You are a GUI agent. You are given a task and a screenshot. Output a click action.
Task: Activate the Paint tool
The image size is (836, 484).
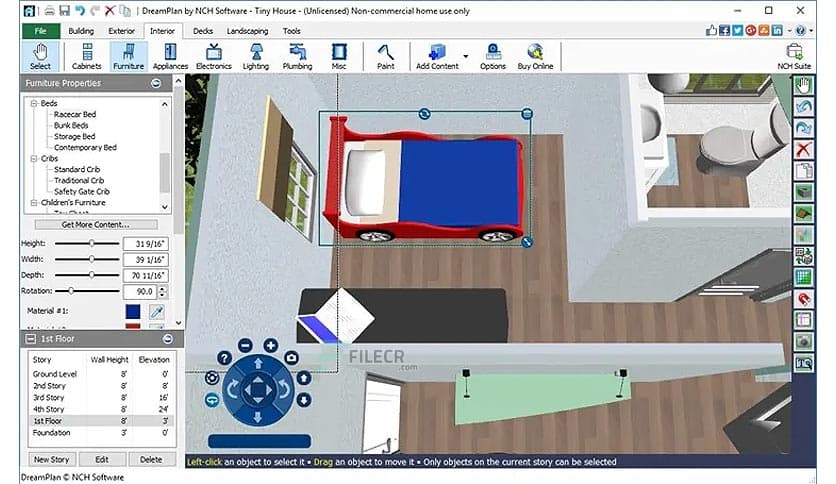point(385,56)
